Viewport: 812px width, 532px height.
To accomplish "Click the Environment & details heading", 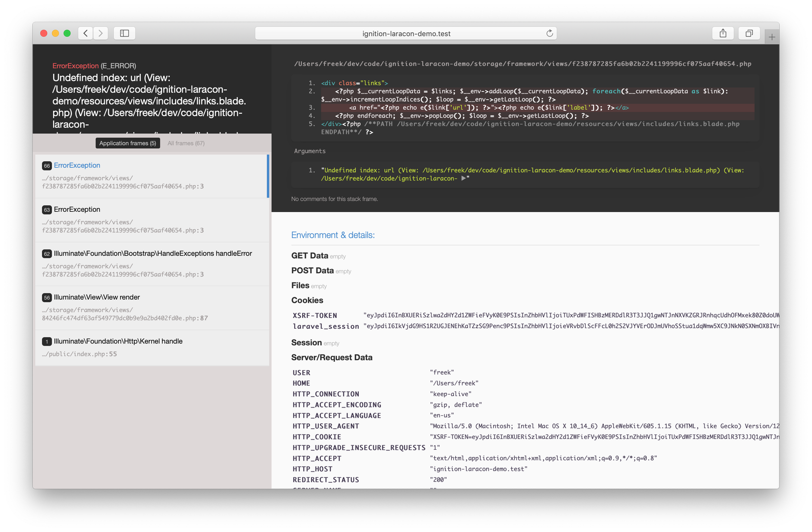I will pyautogui.click(x=333, y=235).
